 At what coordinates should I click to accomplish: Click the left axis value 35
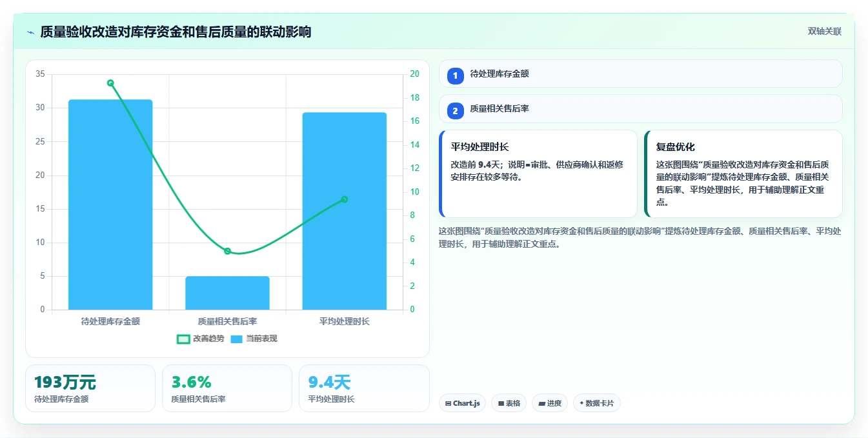pyautogui.click(x=41, y=74)
